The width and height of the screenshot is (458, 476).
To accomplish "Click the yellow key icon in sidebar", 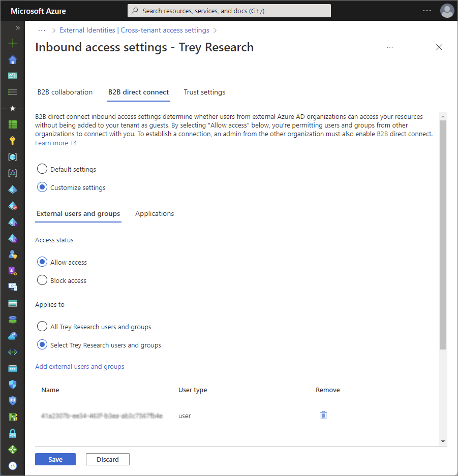I will (x=13, y=141).
